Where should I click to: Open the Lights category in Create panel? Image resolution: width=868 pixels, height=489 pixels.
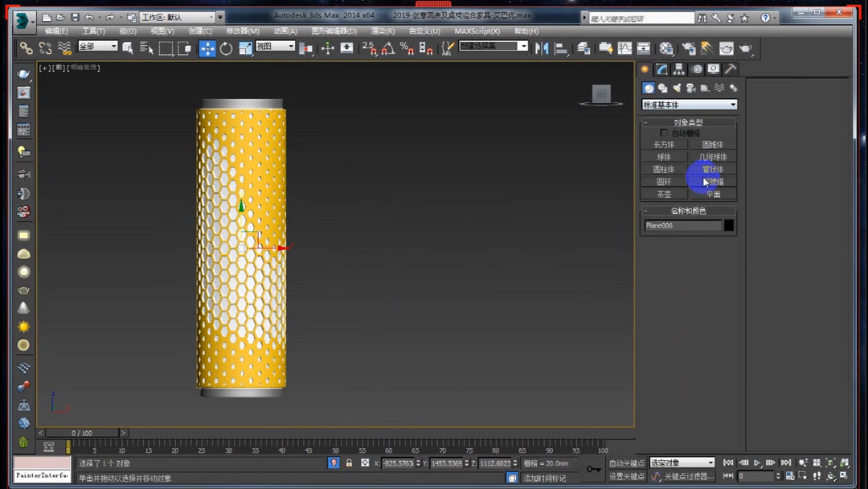[677, 88]
